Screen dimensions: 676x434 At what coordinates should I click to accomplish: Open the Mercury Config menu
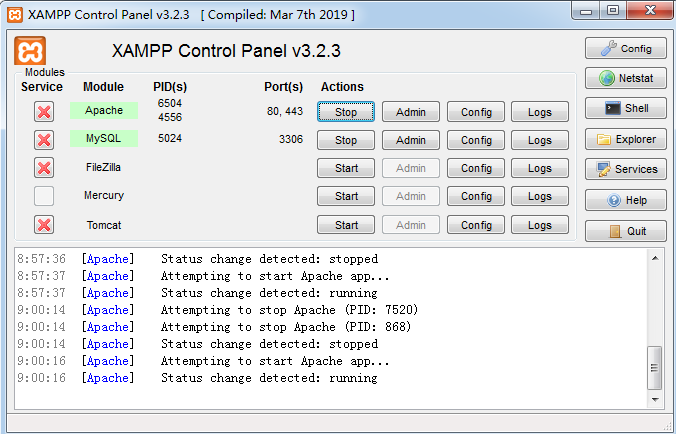tap(476, 196)
